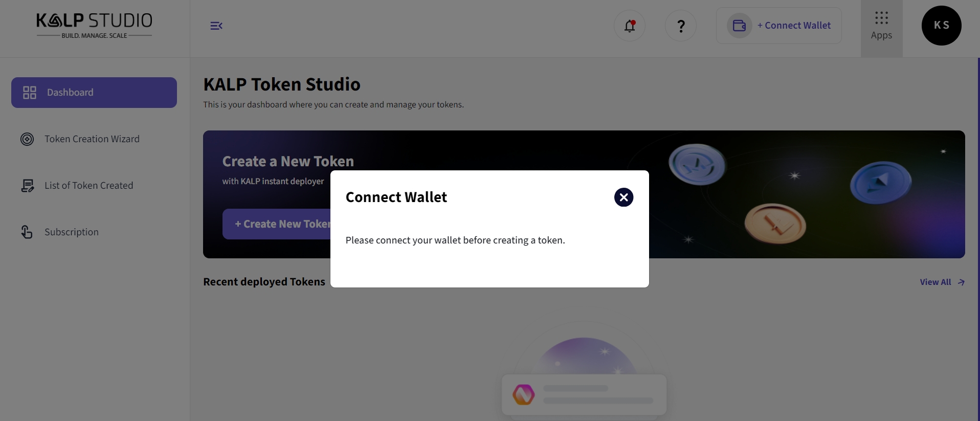
Task: Open Token Creation Wizard
Action: (x=92, y=139)
